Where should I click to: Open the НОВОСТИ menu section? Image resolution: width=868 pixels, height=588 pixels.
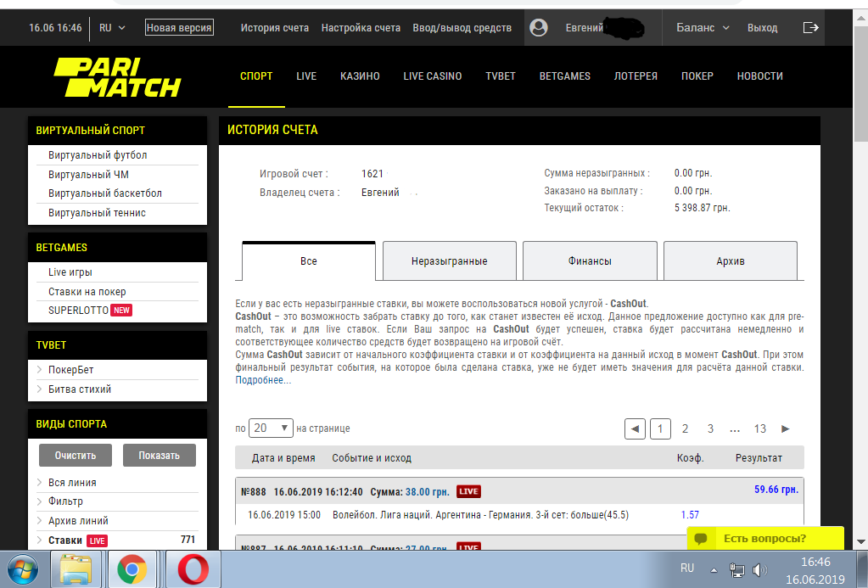coord(759,76)
